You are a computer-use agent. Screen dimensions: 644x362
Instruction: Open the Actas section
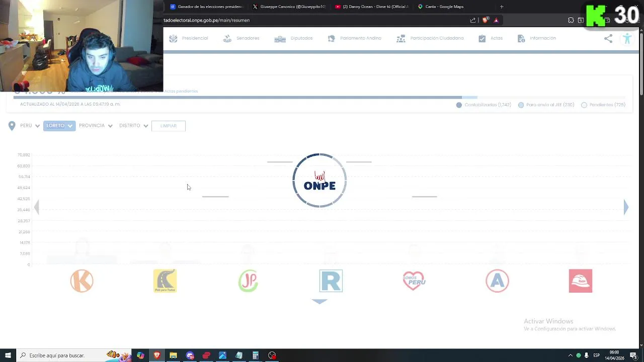[491, 38]
